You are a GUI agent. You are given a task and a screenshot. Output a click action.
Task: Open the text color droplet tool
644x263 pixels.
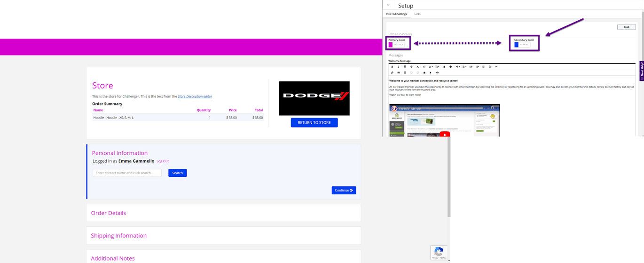(x=444, y=67)
